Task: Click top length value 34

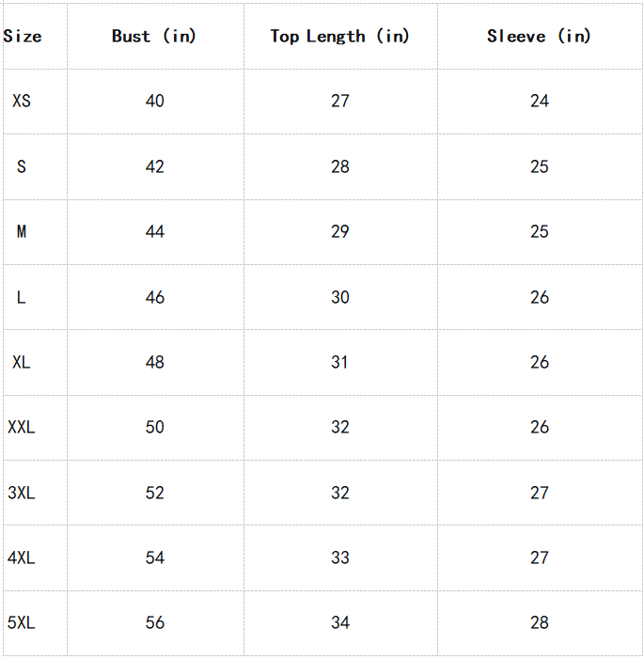Action: (340, 622)
